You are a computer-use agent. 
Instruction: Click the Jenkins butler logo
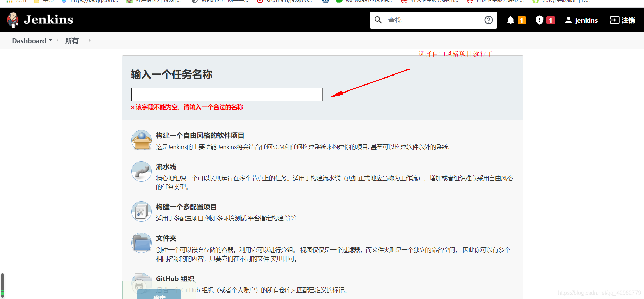point(13,20)
